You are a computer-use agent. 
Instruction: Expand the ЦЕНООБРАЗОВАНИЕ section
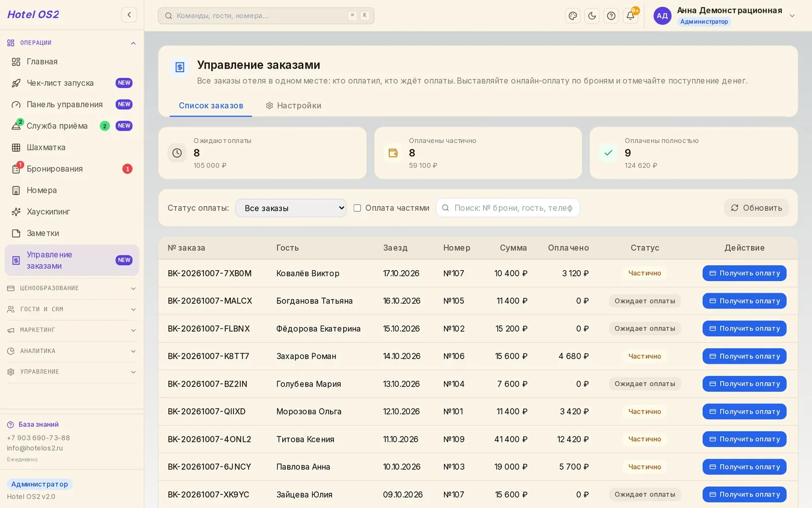coord(72,288)
